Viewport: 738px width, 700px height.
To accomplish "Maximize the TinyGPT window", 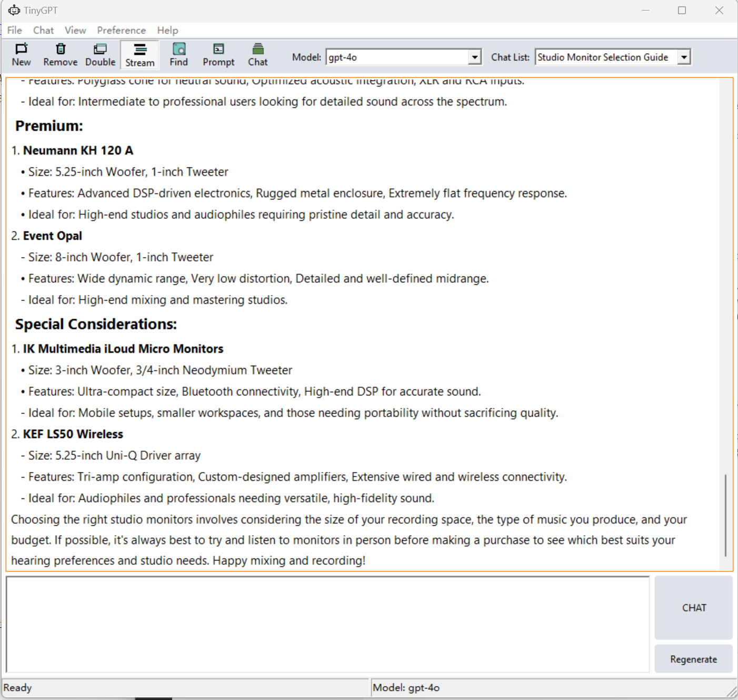I will point(682,10).
